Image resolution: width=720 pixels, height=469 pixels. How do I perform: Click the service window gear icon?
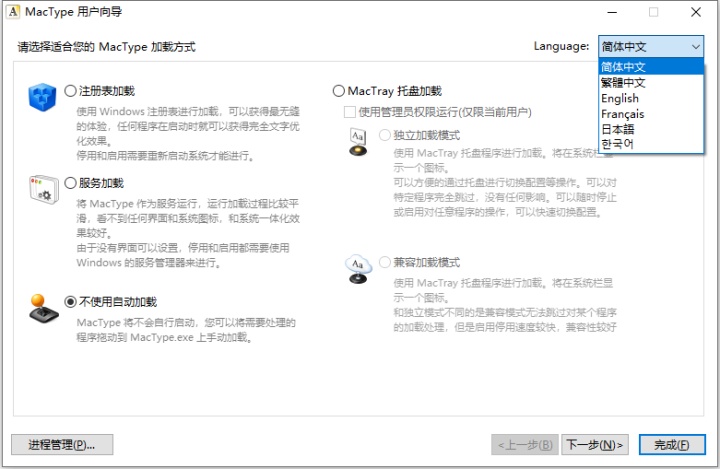pyautogui.click(x=44, y=189)
